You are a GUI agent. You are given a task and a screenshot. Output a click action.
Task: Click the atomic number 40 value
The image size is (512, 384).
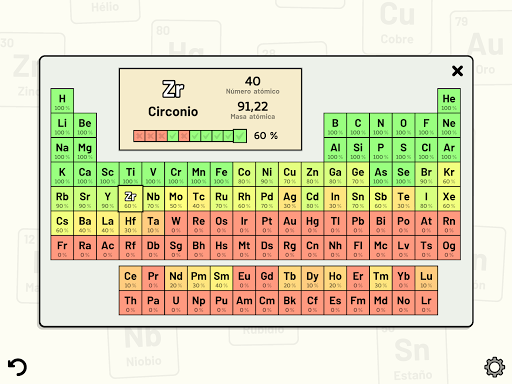[253, 81]
